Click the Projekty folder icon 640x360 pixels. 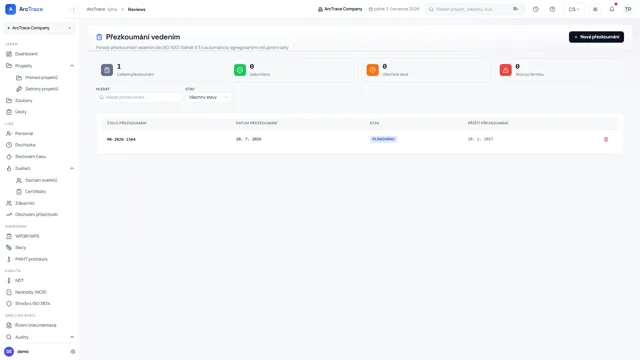(9, 66)
